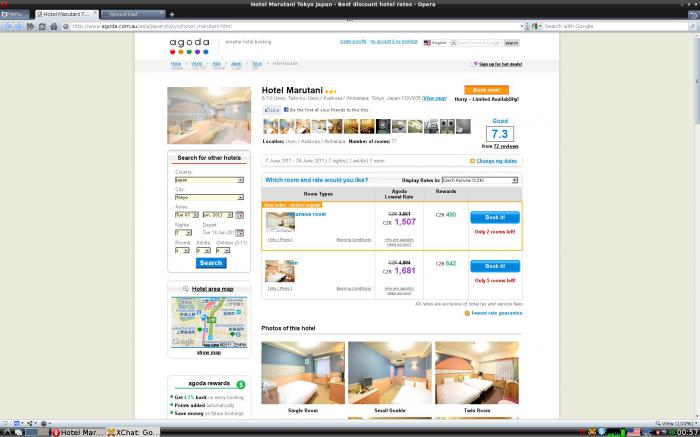Screen dimensions: 700x437
Task: Open the Sign up for hot deals link
Action: point(500,64)
